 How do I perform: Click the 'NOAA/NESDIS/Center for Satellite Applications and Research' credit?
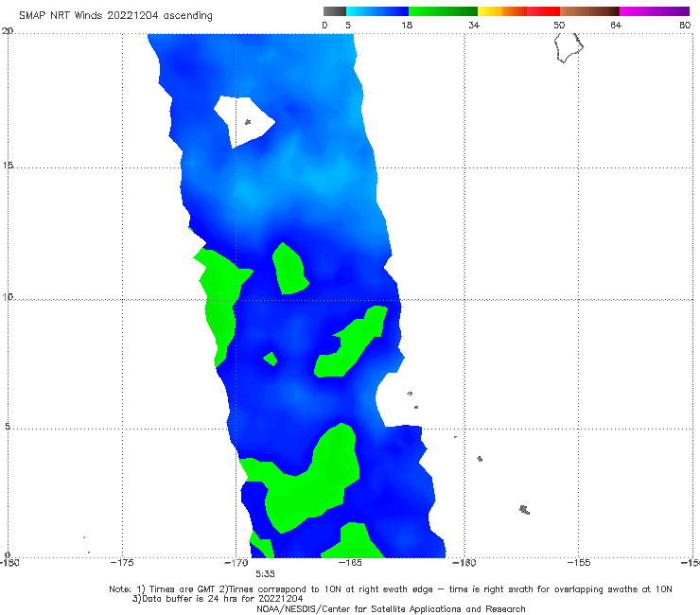(391, 609)
